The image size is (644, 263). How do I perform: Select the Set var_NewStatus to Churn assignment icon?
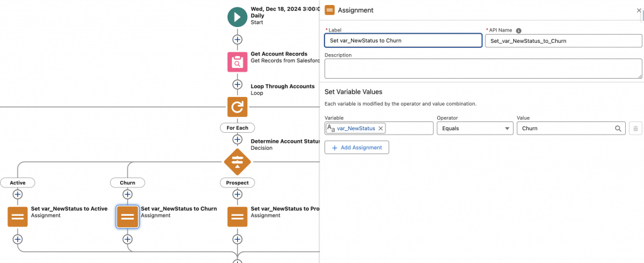point(128,216)
